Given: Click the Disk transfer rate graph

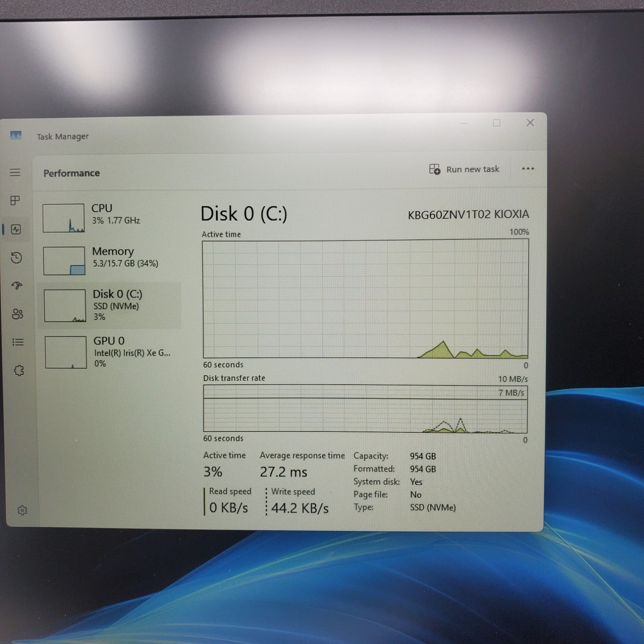Looking at the screenshot, I should [x=365, y=409].
